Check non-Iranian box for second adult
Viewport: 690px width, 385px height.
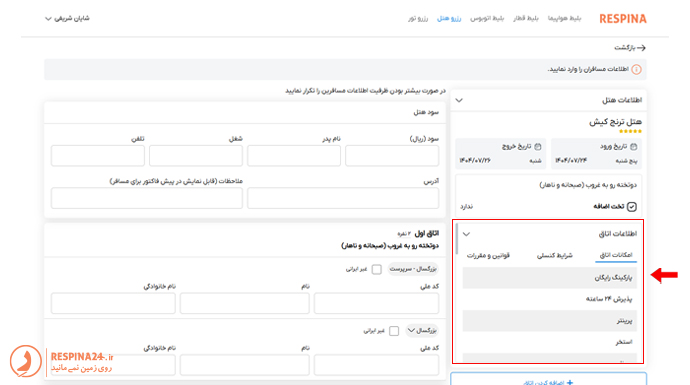394,330
